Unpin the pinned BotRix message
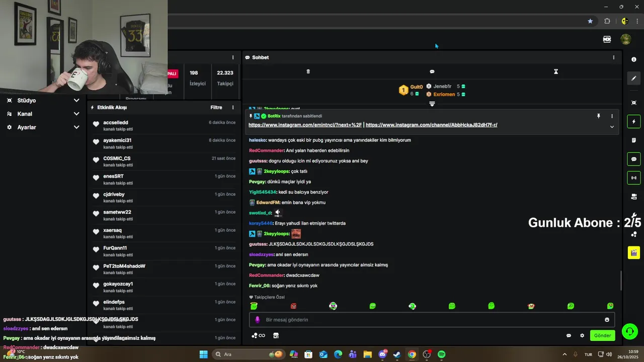 click(599, 116)
